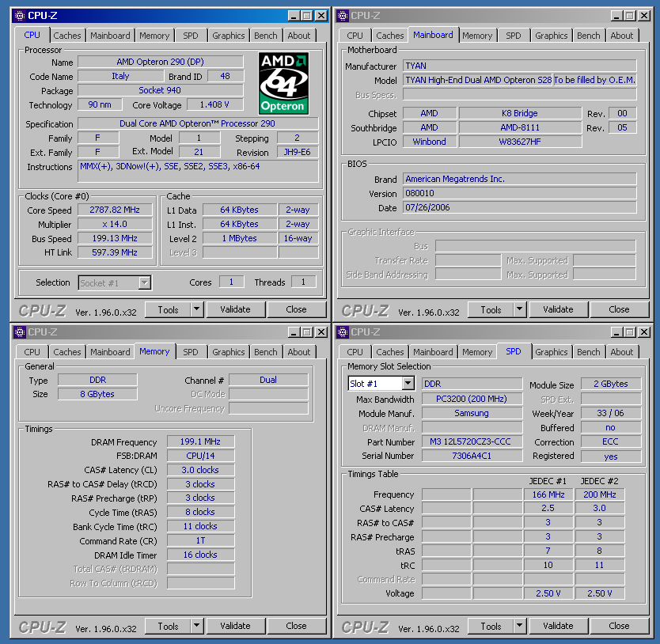Click Tools button in SPD window
This screenshot has height=644, width=660.
click(491, 626)
